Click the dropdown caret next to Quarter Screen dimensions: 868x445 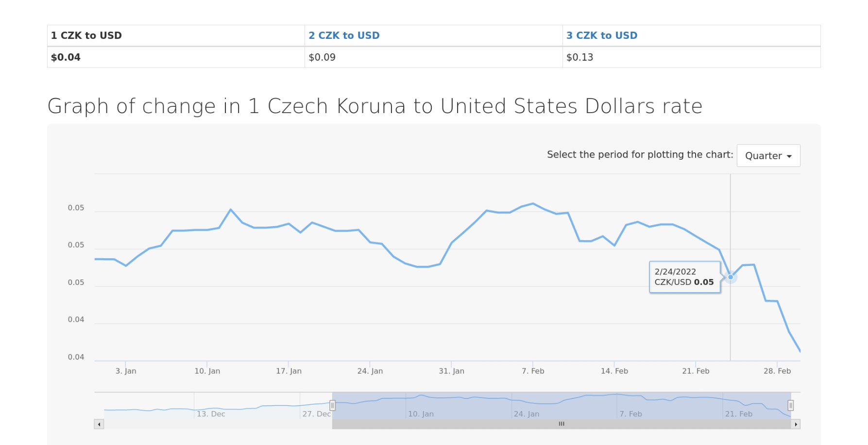(x=789, y=156)
